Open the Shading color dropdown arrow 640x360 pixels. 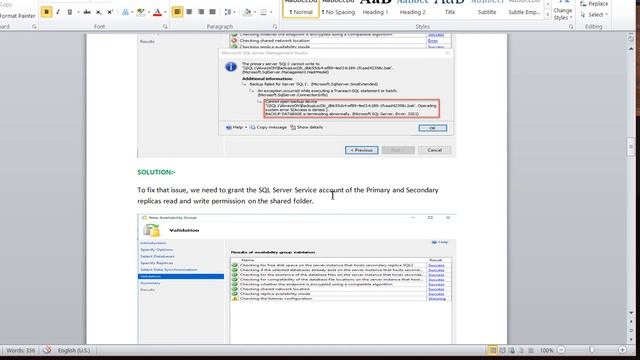tap(255, 12)
